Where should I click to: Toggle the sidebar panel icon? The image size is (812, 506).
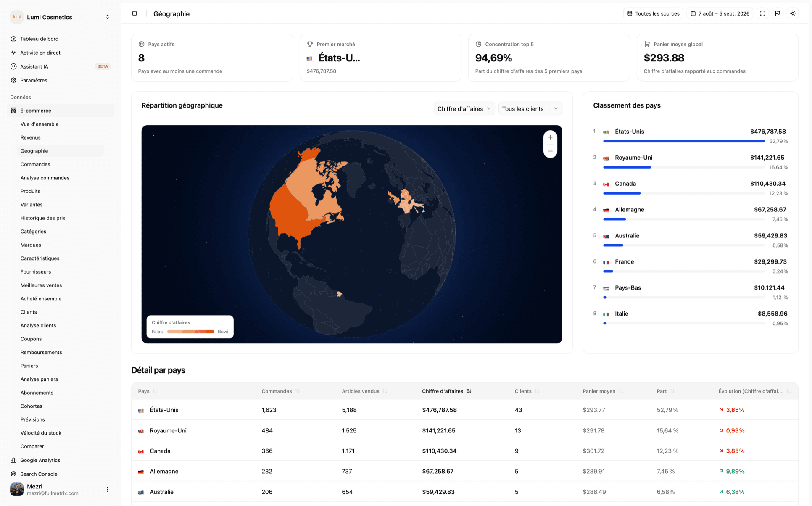(134, 13)
